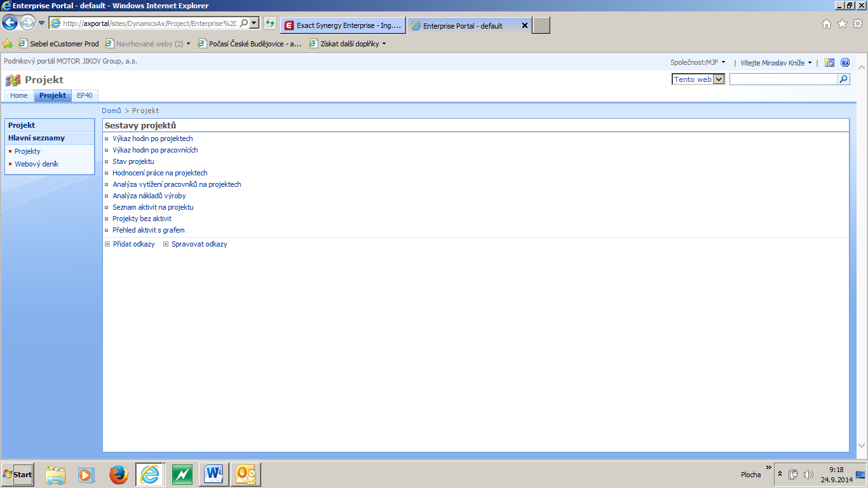The image size is (868, 488).
Task: Open Výkaz hodin po projektech report
Action: tap(153, 139)
